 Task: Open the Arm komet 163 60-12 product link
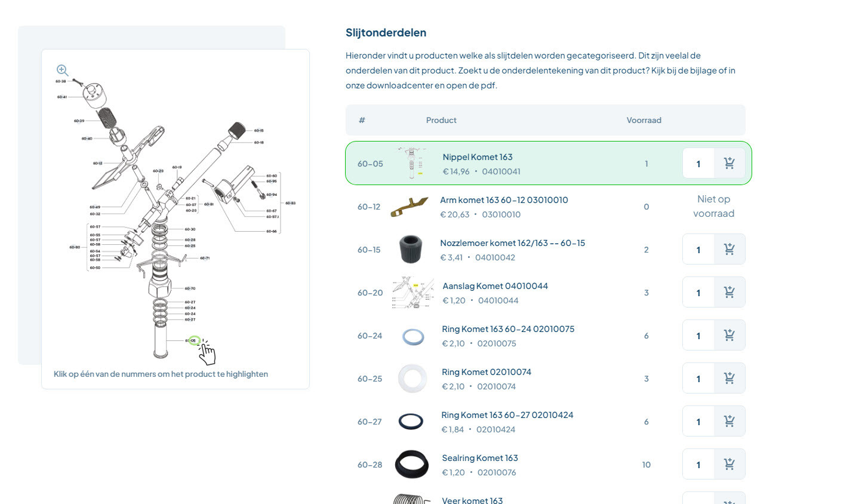click(504, 200)
